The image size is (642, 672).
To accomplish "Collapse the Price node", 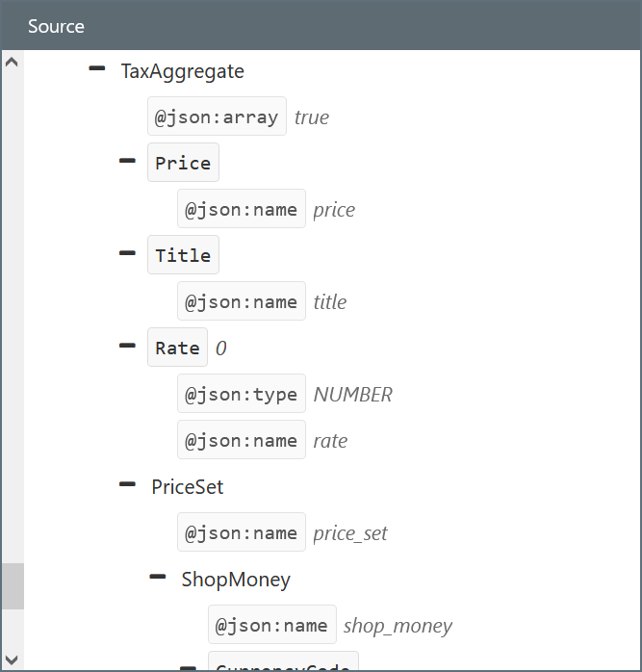I will coord(127,162).
